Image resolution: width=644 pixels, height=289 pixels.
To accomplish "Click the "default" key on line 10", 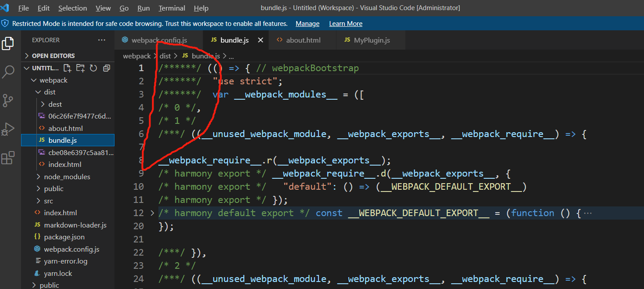I will [308, 187].
